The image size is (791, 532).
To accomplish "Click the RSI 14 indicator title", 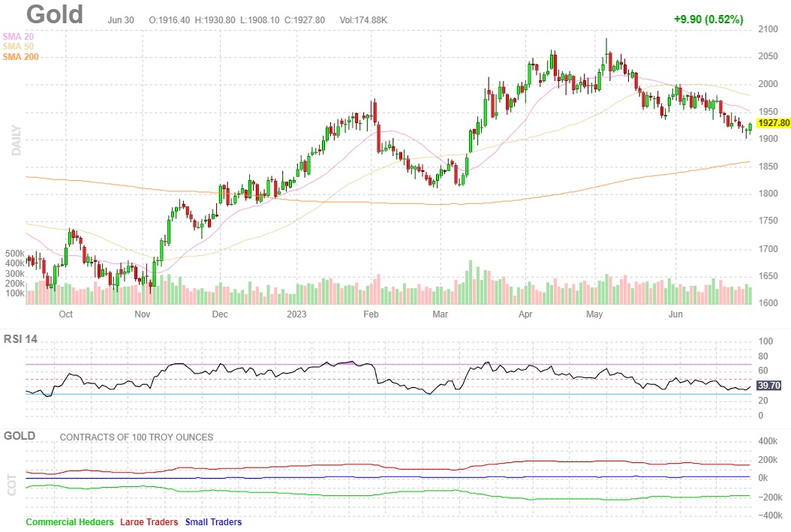I will pyautogui.click(x=21, y=339).
